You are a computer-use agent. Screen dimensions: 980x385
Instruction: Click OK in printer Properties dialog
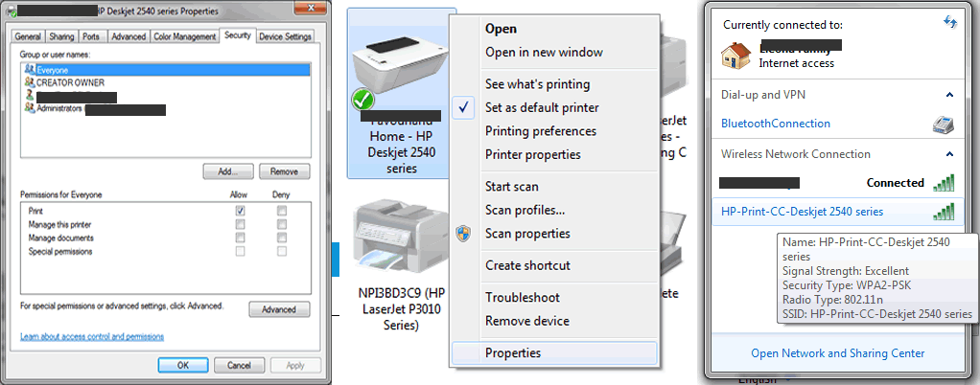point(183,365)
